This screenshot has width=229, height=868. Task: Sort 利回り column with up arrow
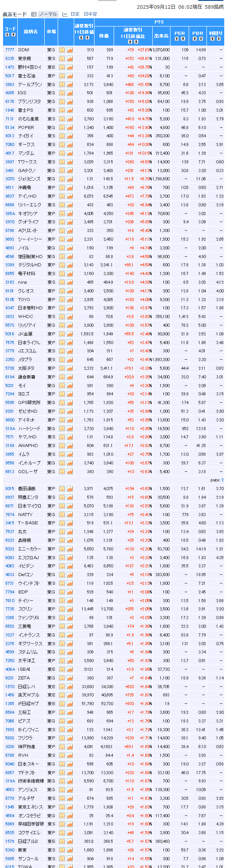[x=213, y=39]
